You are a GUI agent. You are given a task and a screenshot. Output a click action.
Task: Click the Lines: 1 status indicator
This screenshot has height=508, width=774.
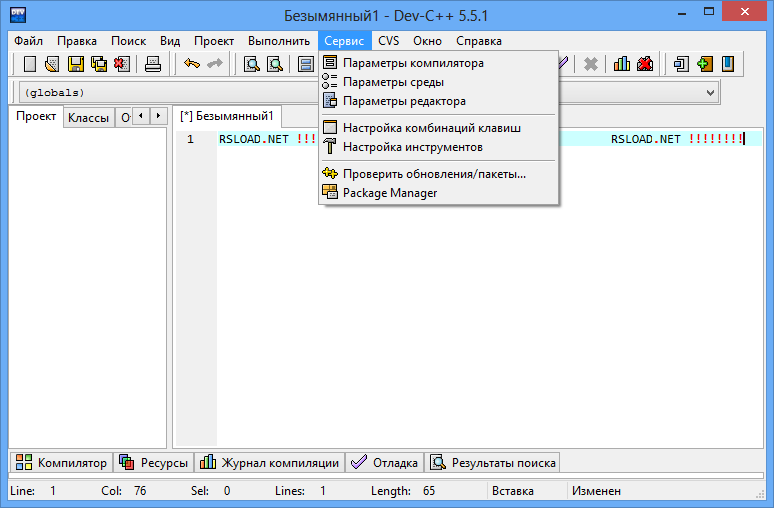(300, 491)
